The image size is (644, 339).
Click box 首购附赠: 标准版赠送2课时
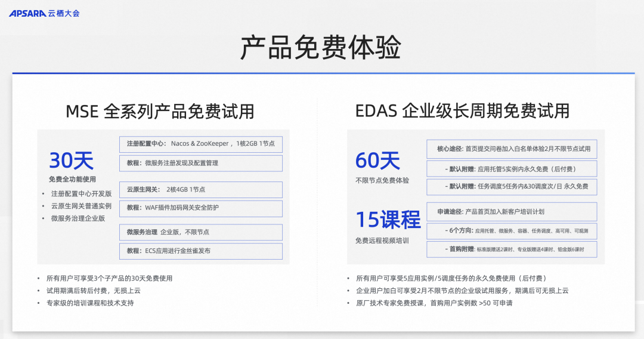pyautogui.click(x=512, y=249)
